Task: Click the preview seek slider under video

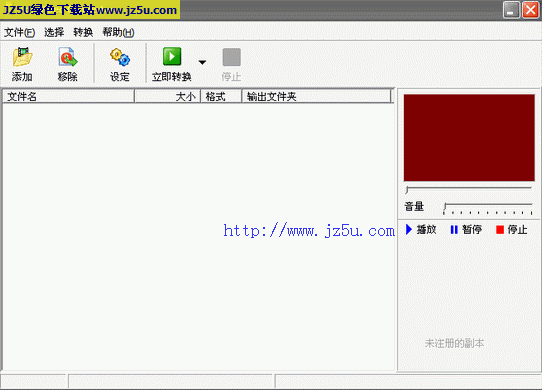Action: tap(469, 189)
